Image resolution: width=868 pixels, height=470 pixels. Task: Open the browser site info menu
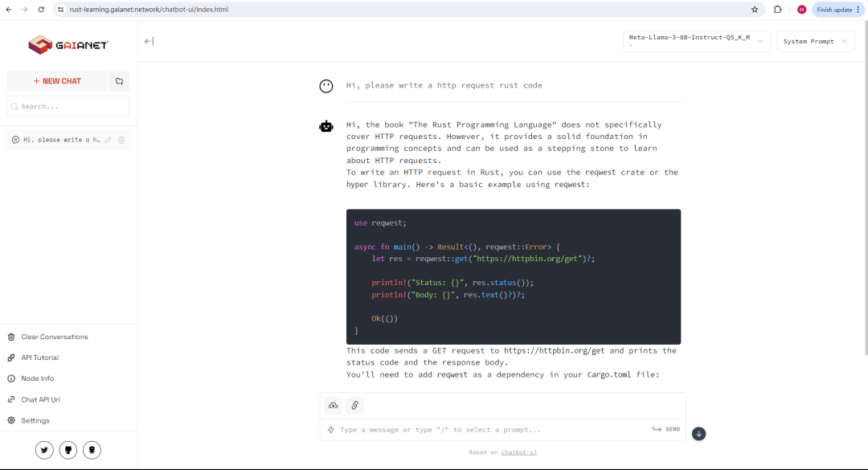[x=62, y=10]
